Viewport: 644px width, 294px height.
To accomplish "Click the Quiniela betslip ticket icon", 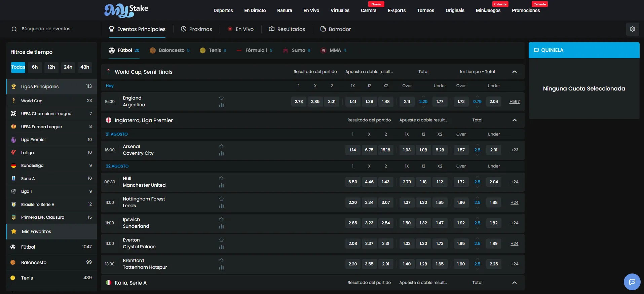I will pos(536,50).
